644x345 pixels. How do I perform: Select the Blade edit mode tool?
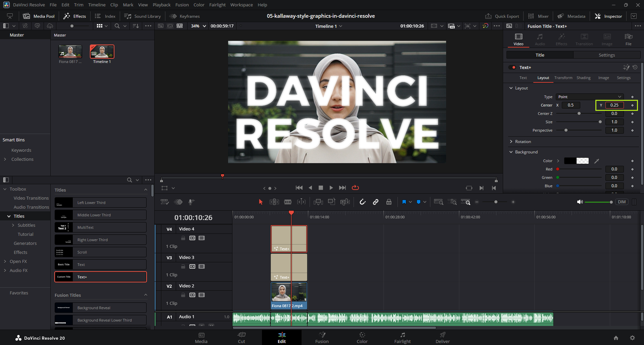click(287, 202)
